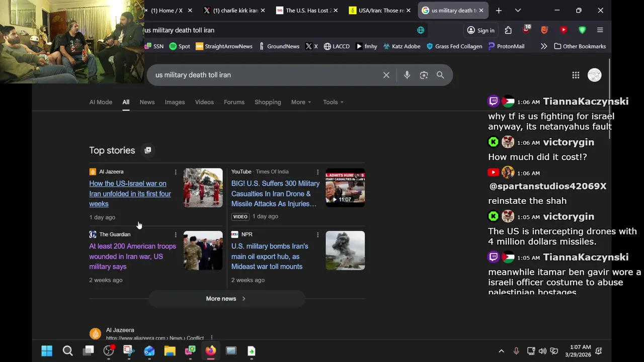
Task: Select the Videos search tab
Action: 204,102
